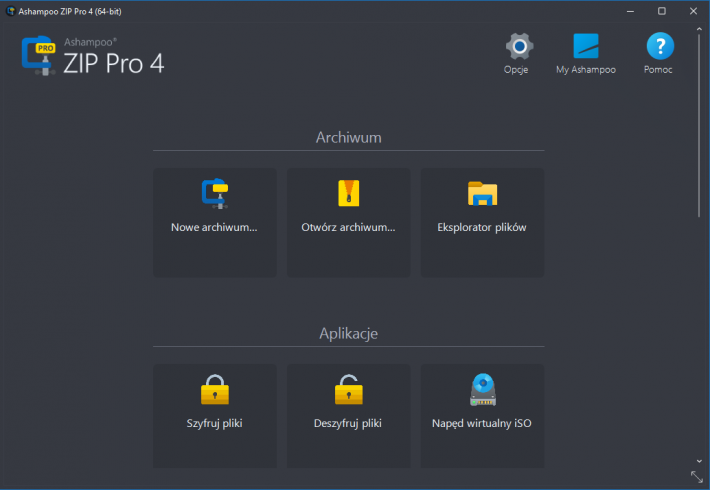710x490 pixels.
Task: Maximize the Ashampoo ZIP Pro window
Action: 662,11
